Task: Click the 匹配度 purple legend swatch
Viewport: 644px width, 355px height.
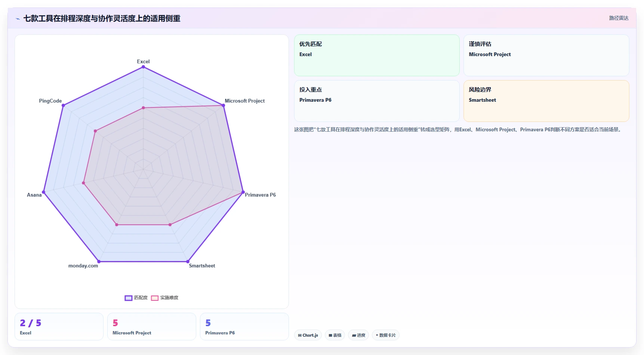Action: tap(129, 298)
